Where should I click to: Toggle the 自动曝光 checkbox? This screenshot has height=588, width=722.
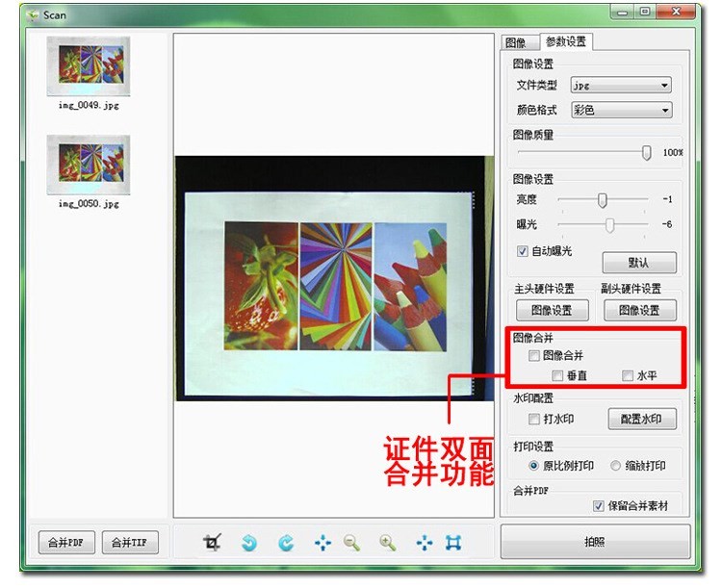coord(522,251)
